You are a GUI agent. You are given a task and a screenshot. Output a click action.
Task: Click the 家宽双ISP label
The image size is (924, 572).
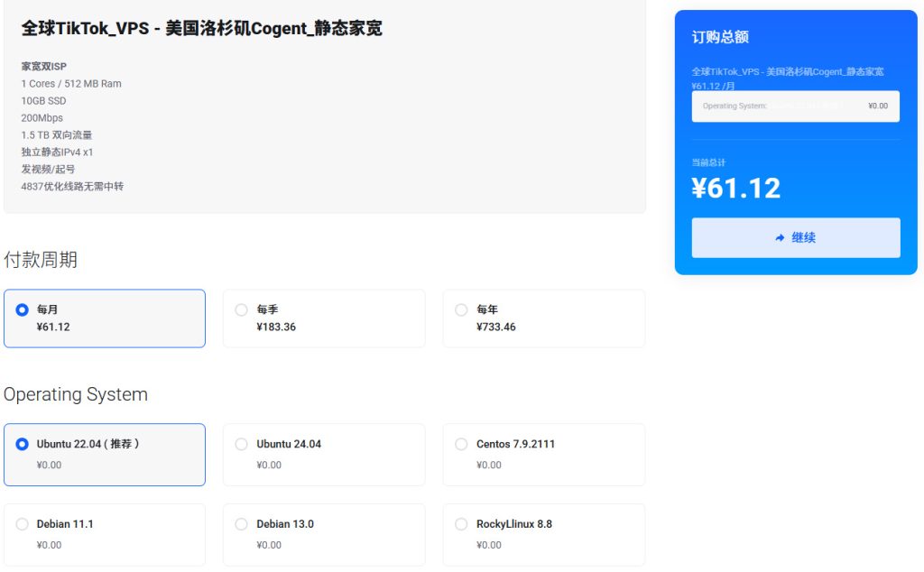pyautogui.click(x=44, y=67)
